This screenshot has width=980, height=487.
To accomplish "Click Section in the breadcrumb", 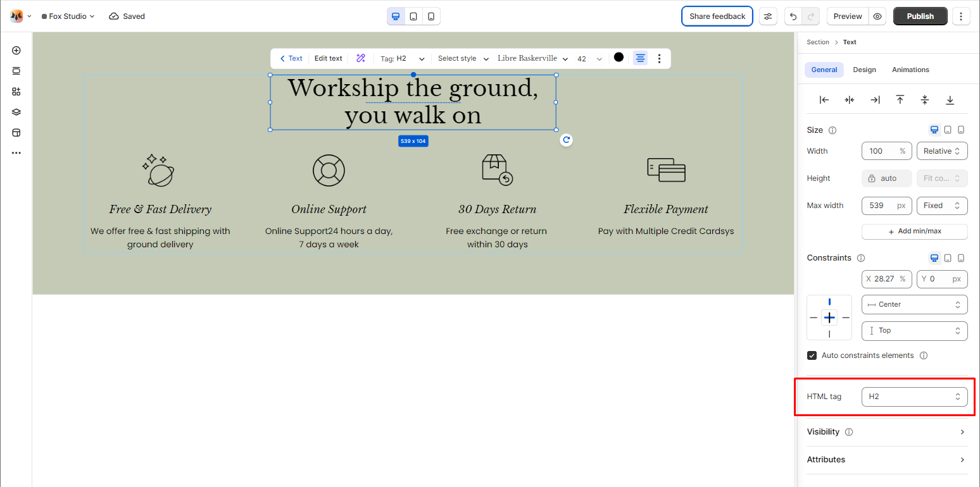I will 817,42.
